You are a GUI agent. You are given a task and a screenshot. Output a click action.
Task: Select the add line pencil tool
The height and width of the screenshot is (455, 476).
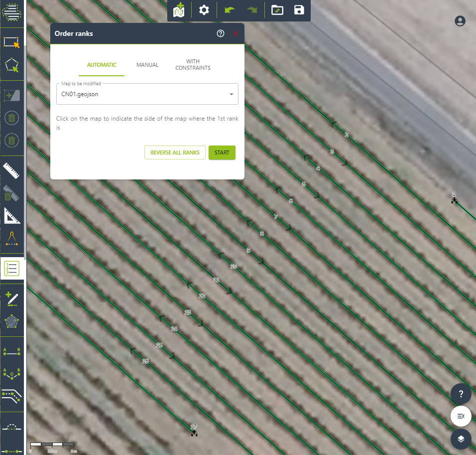(x=12, y=299)
